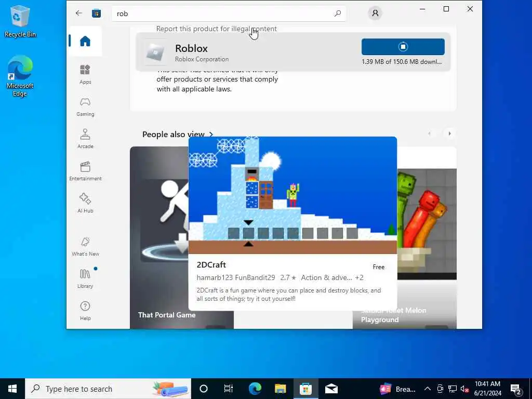Open File Explorer from taskbar

click(x=280, y=389)
